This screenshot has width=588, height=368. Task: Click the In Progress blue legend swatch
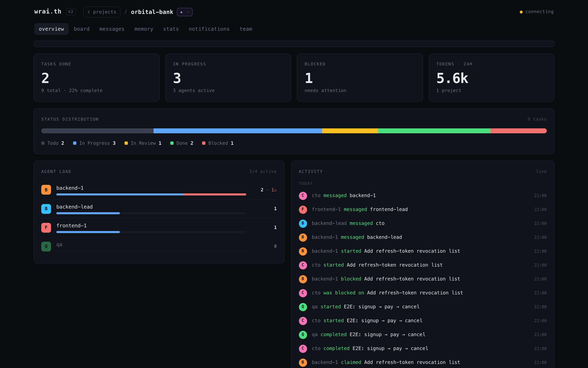(x=75, y=143)
